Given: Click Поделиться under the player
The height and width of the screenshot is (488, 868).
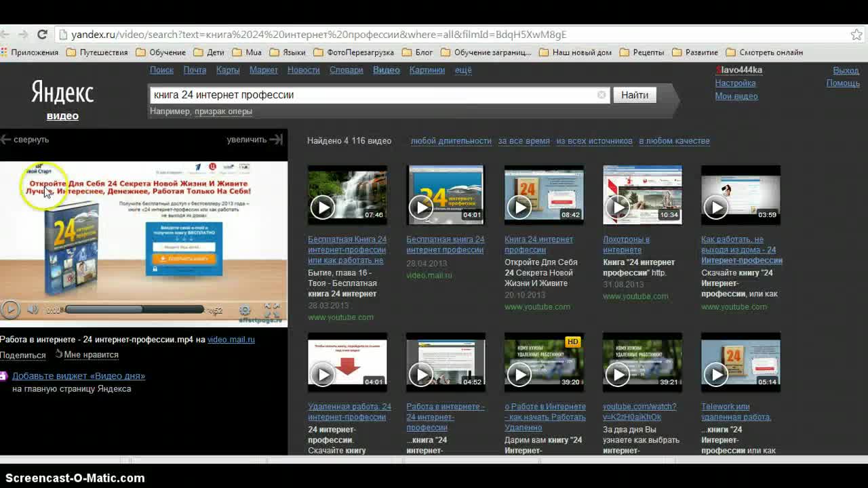Looking at the screenshot, I should [23, 355].
